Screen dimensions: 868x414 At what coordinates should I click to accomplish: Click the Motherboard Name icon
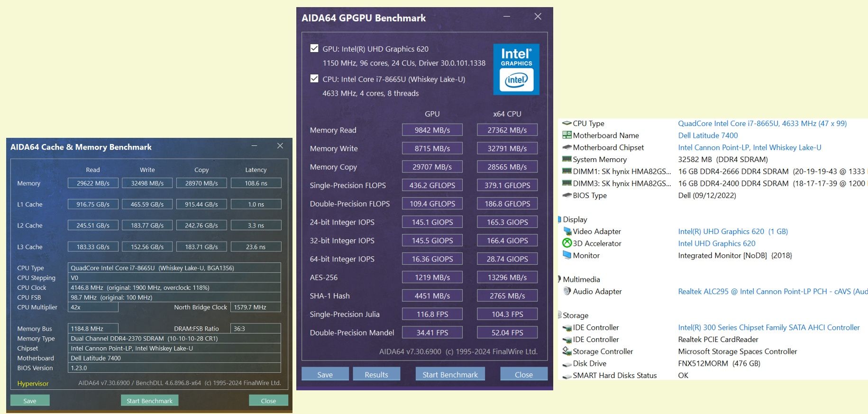[566, 135]
